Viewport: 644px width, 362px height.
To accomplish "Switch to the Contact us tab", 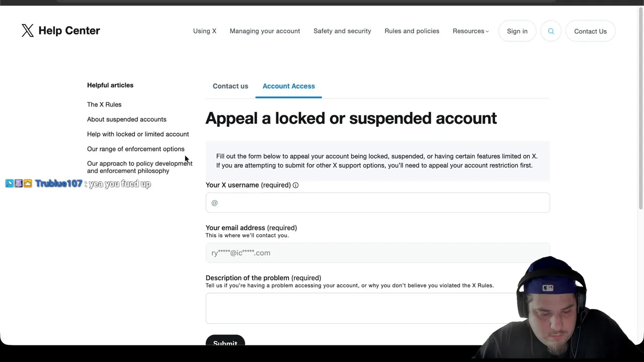I will coord(230,86).
